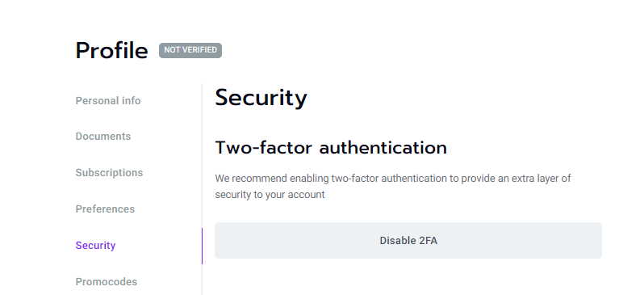Select Preferences in the sidebar

click(105, 209)
